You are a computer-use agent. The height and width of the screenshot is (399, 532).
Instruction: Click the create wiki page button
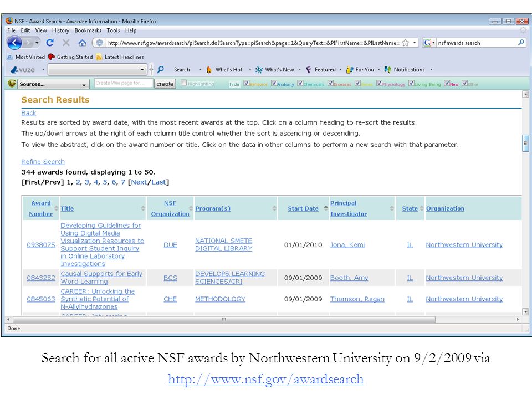pyautogui.click(x=165, y=84)
